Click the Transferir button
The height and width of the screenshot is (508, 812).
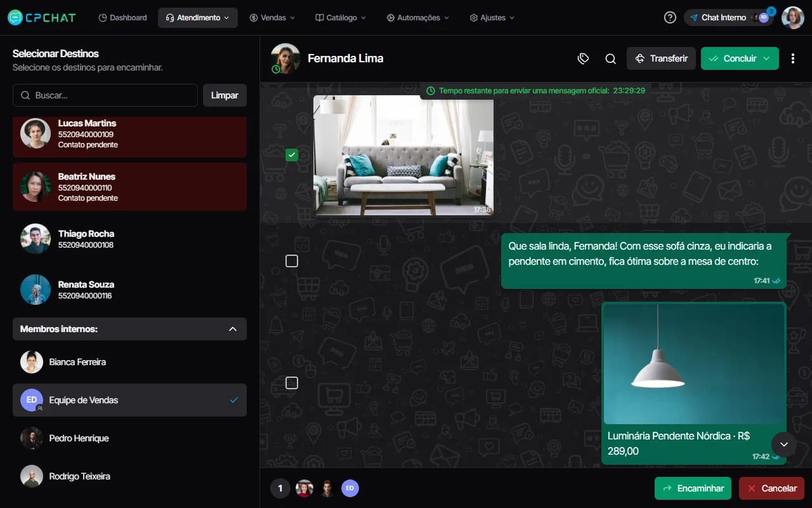point(661,58)
